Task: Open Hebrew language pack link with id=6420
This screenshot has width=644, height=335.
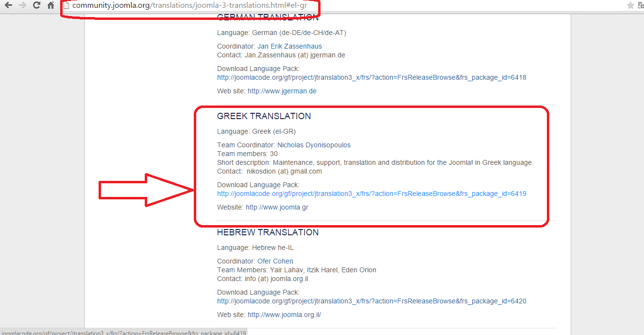Action: [372, 301]
